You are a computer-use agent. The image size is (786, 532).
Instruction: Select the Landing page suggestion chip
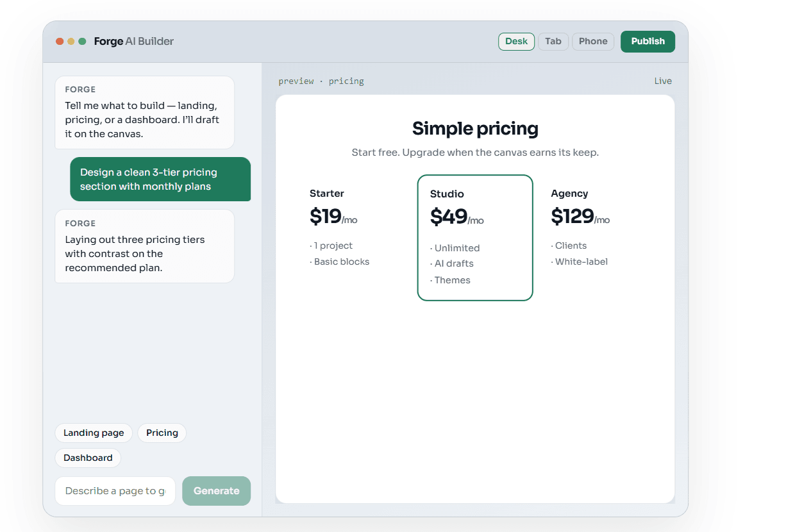94,433
